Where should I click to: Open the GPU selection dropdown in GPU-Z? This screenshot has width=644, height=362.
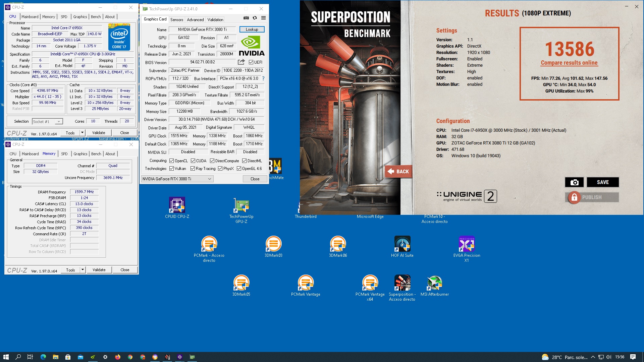[x=177, y=179]
